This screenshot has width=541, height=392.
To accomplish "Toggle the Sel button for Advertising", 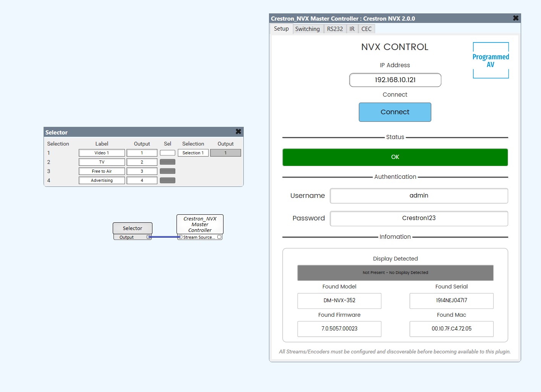I will click(167, 180).
